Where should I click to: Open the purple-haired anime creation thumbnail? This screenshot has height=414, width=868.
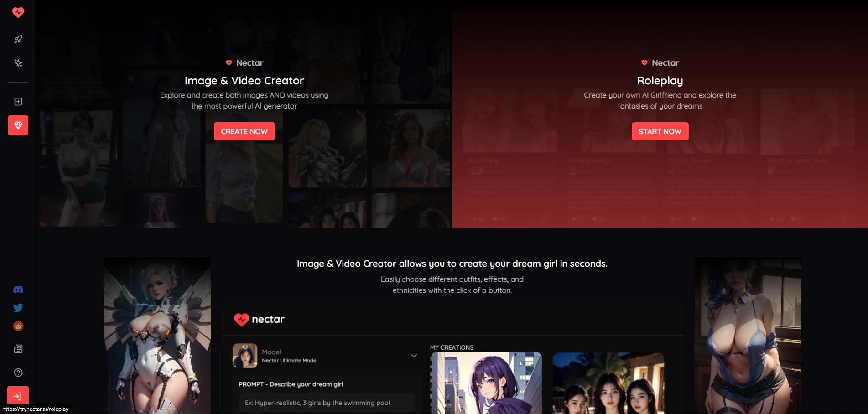tap(486, 383)
